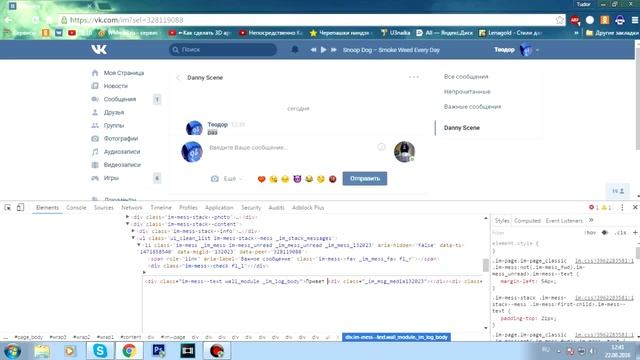Image resolution: width=640 pixels, height=360 pixels.
Task: Go back using chat header arrow
Action: (178, 78)
